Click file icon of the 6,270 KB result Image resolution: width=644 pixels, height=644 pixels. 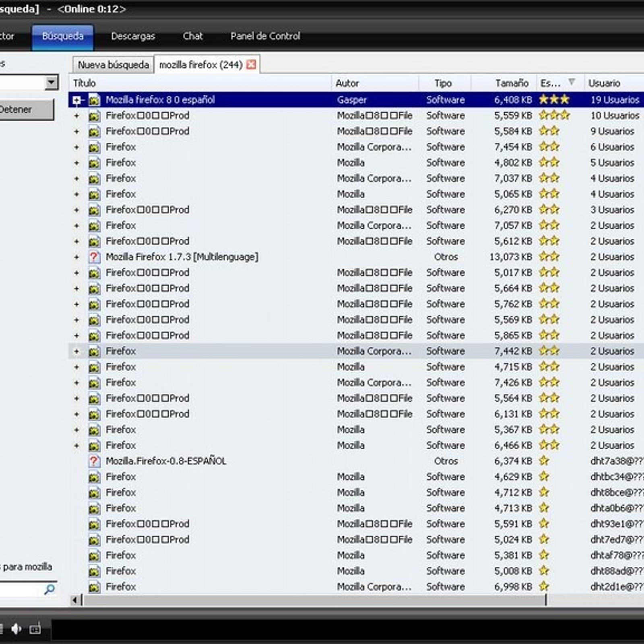coord(94,210)
